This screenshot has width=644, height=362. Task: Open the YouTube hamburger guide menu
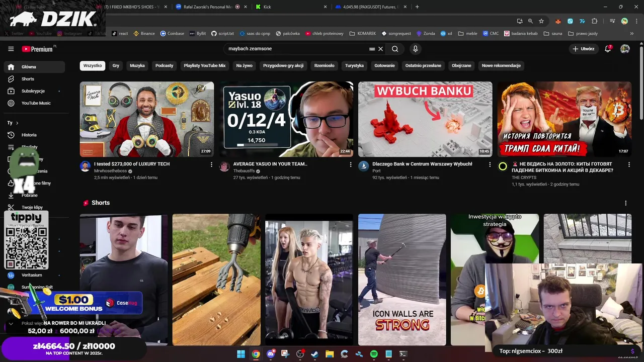pos(11,49)
